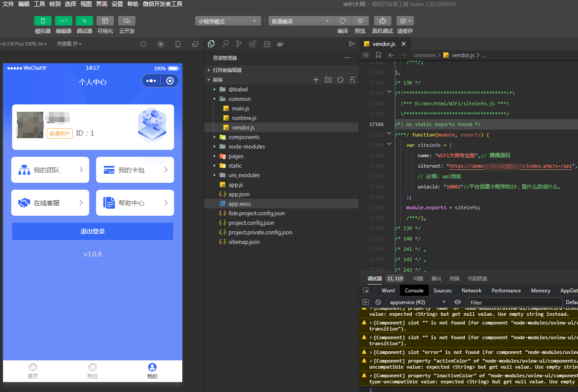
Task: Open the 可视化 visual editor
Action: (x=105, y=21)
